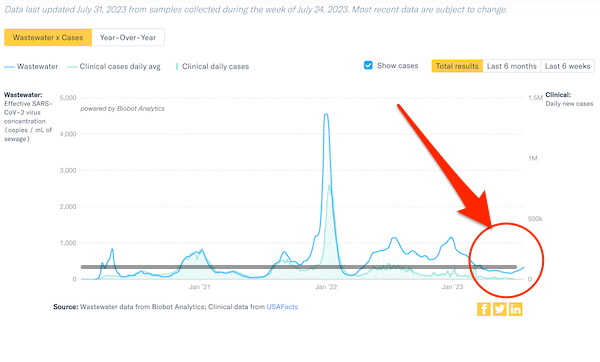Image resolution: width=600 pixels, height=362 pixels.
Task: Choose Last 6 weeks range
Action: tap(567, 66)
